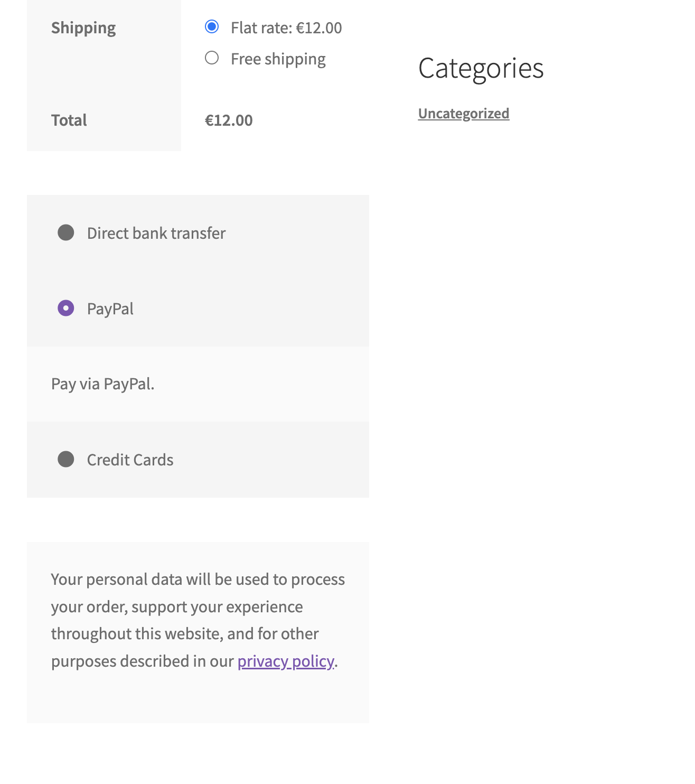Image resolution: width=695 pixels, height=784 pixels.
Task: Click the Pay via PayPal description text
Action: 102,384
